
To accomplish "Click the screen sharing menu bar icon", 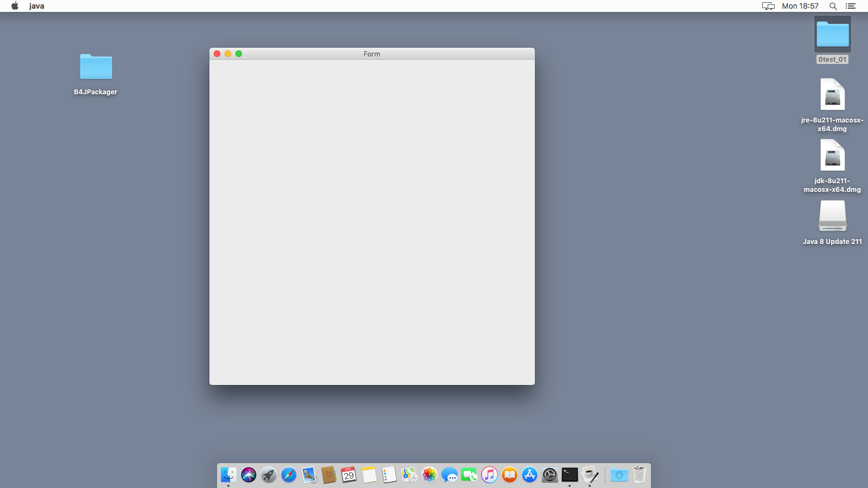I will click(x=767, y=6).
